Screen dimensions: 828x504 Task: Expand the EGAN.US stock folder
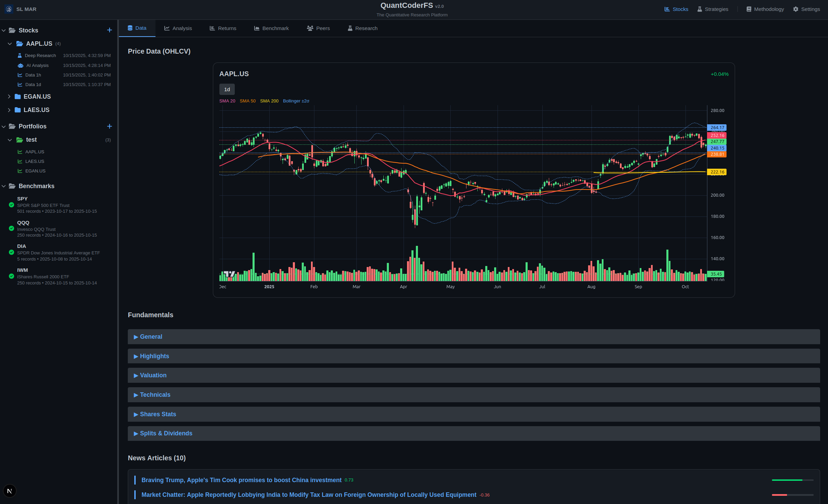(9, 96)
